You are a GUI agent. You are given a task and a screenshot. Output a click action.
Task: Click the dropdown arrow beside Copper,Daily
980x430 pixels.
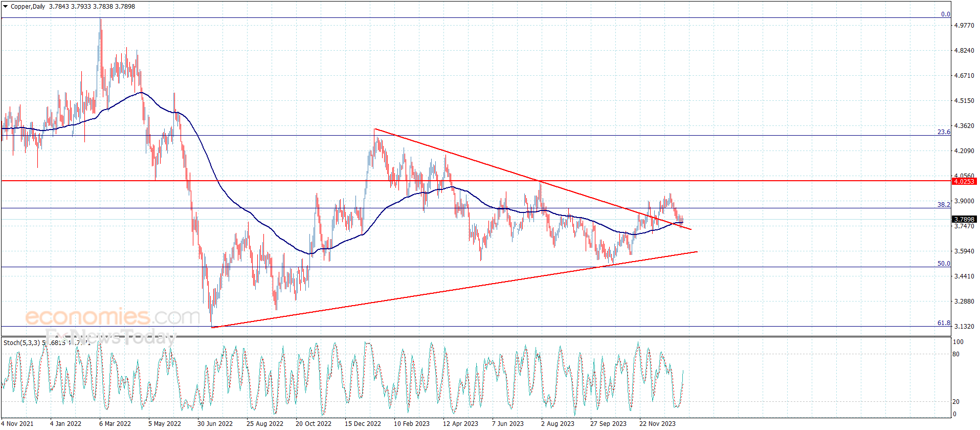6,7
